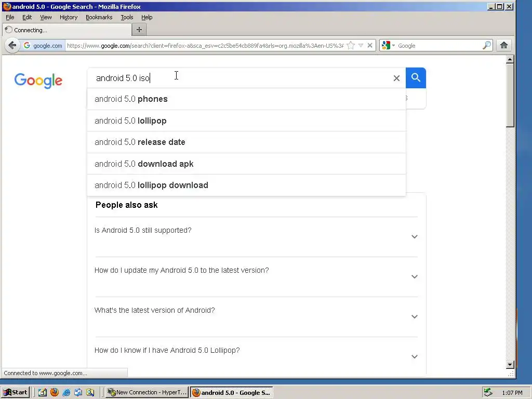Switch to New Connection - HyperTerminal taskbar button
532x399 pixels.
pos(147,392)
